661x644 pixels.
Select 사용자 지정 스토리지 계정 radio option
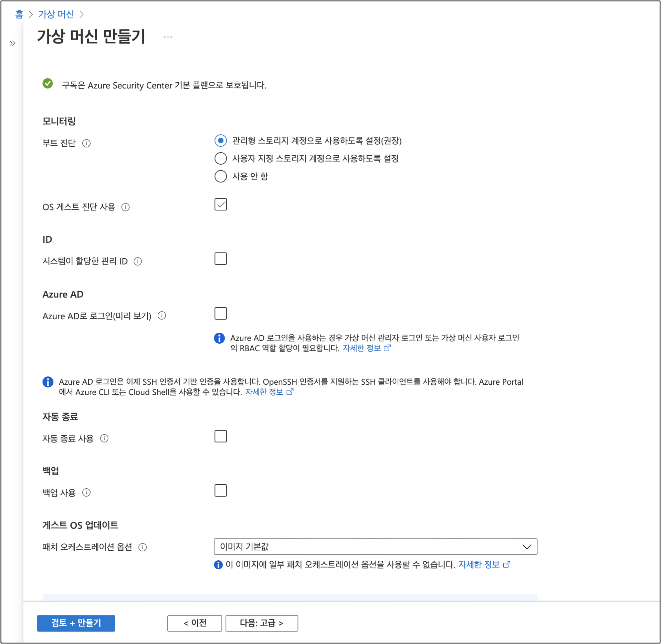click(x=221, y=158)
